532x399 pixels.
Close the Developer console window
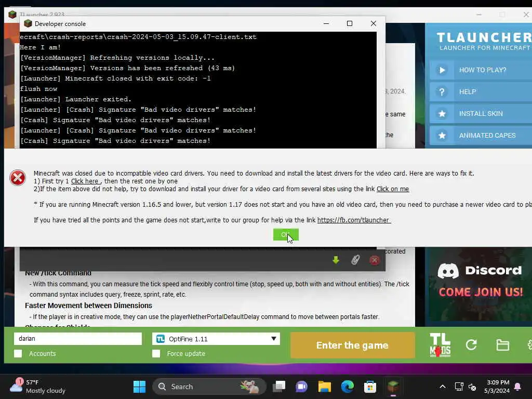[x=373, y=23]
